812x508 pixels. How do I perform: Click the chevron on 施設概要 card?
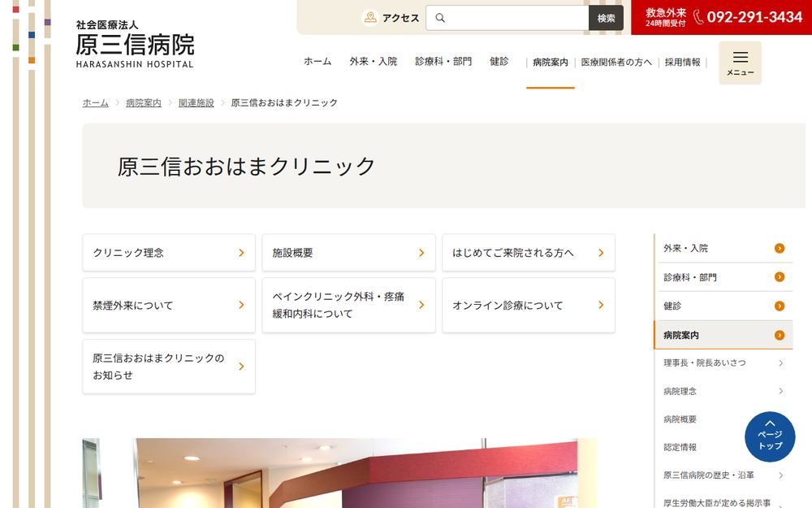tap(421, 253)
